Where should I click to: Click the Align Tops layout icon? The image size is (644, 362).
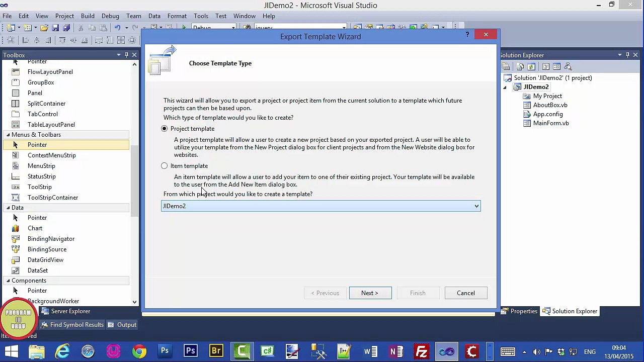tap(62, 40)
